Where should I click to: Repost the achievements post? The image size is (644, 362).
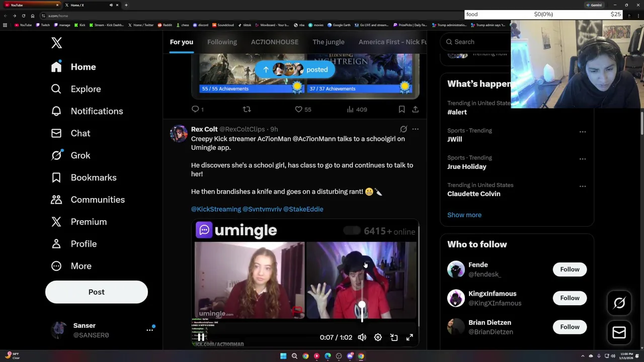247,109
